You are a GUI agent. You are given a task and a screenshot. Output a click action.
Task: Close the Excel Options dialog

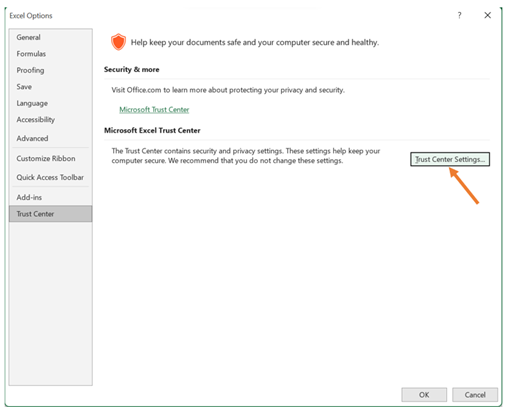[487, 15]
